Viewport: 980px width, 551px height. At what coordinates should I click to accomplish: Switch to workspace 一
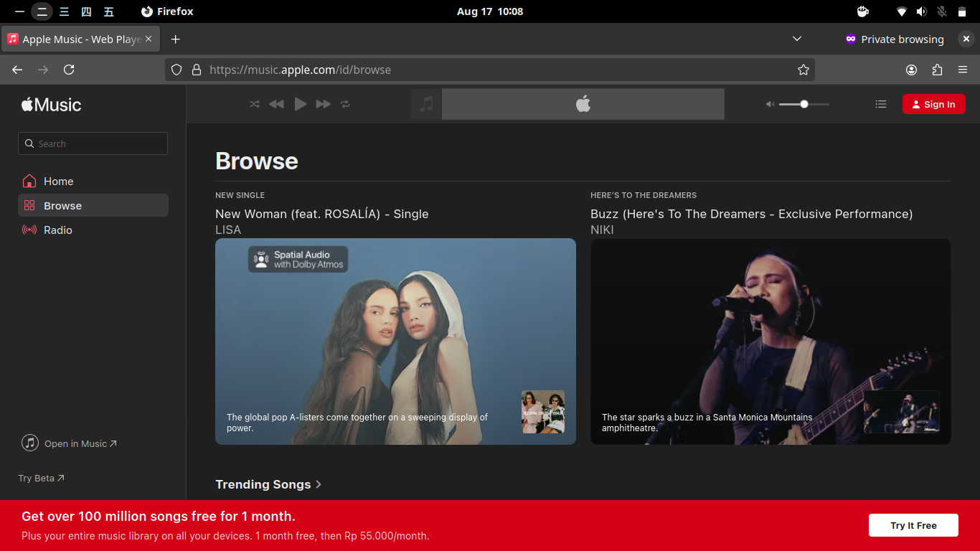19,11
